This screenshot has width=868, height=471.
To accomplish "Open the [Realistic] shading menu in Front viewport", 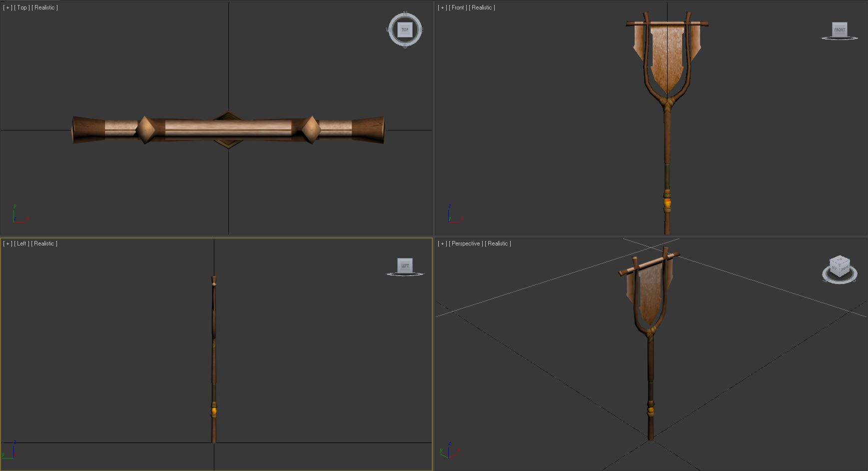I will (482, 7).
